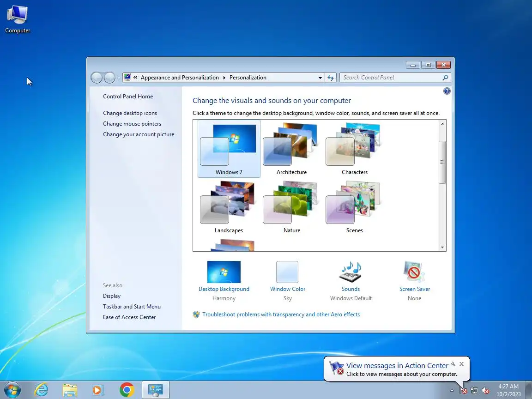Open the Display link
Image resolution: width=532 pixels, height=399 pixels.
pos(112,296)
